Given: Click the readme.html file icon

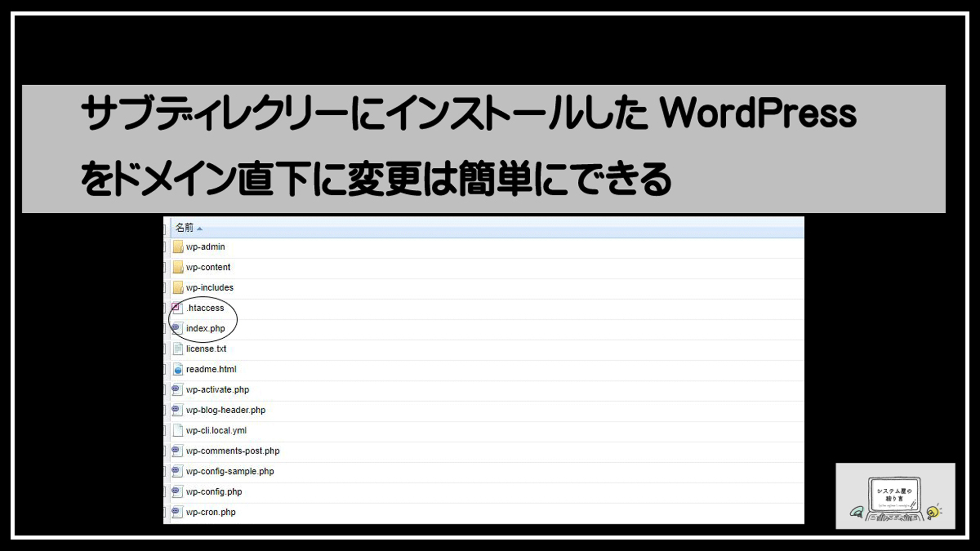Looking at the screenshot, I should (178, 369).
